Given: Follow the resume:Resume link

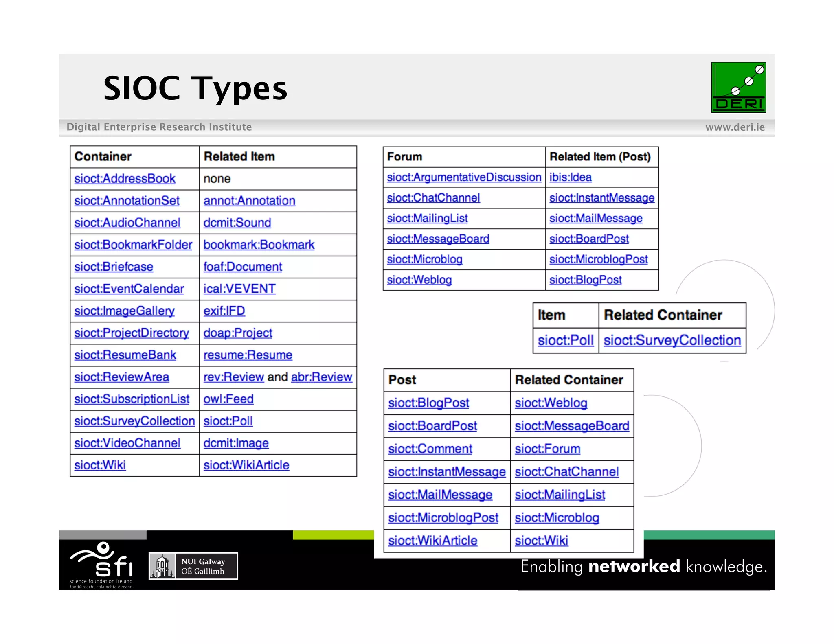Looking at the screenshot, I should tap(248, 355).
